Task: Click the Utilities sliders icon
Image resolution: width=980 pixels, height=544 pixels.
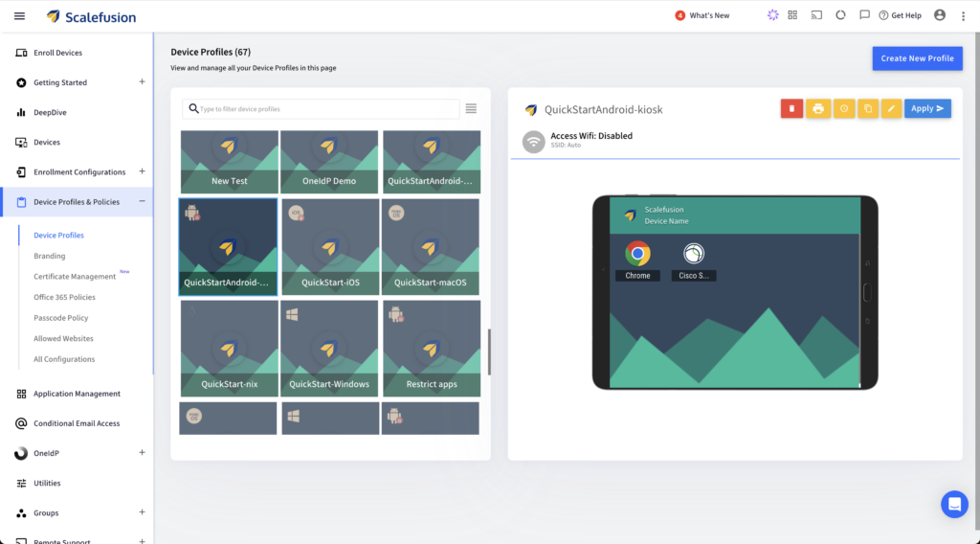Action: click(21, 483)
